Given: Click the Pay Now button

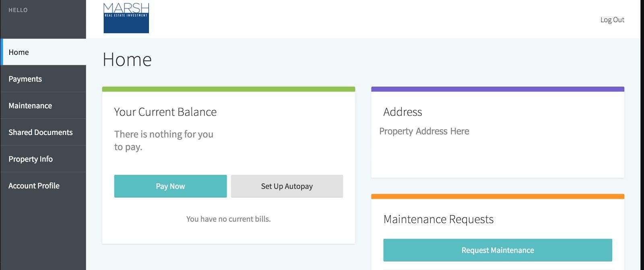Looking at the screenshot, I should [x=170, y=186].
